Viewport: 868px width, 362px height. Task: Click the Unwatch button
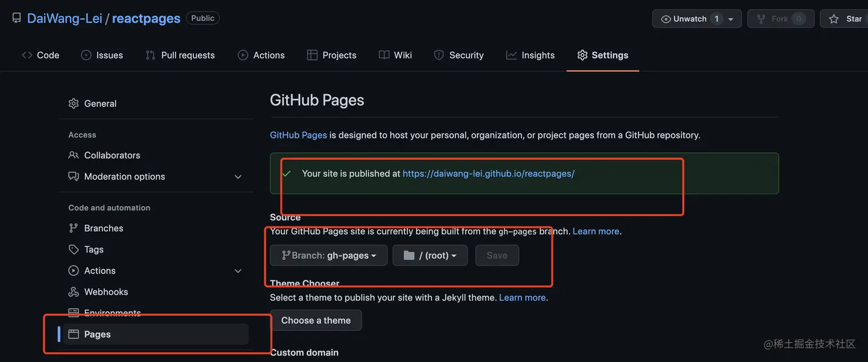tap(696, 19)
